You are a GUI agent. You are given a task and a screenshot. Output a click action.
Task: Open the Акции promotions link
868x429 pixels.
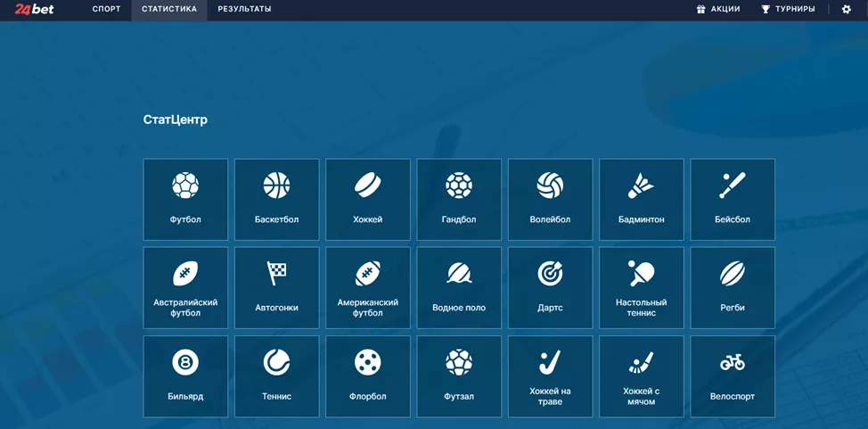[x=718, y=10]
